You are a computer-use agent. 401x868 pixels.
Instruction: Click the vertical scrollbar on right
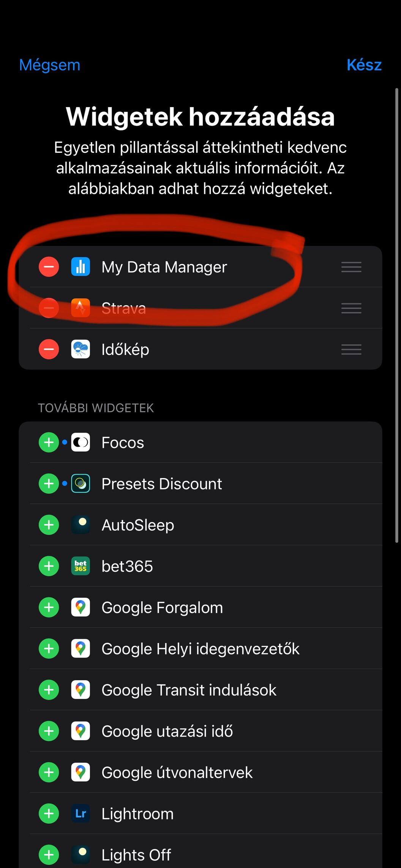coord(396,315)
